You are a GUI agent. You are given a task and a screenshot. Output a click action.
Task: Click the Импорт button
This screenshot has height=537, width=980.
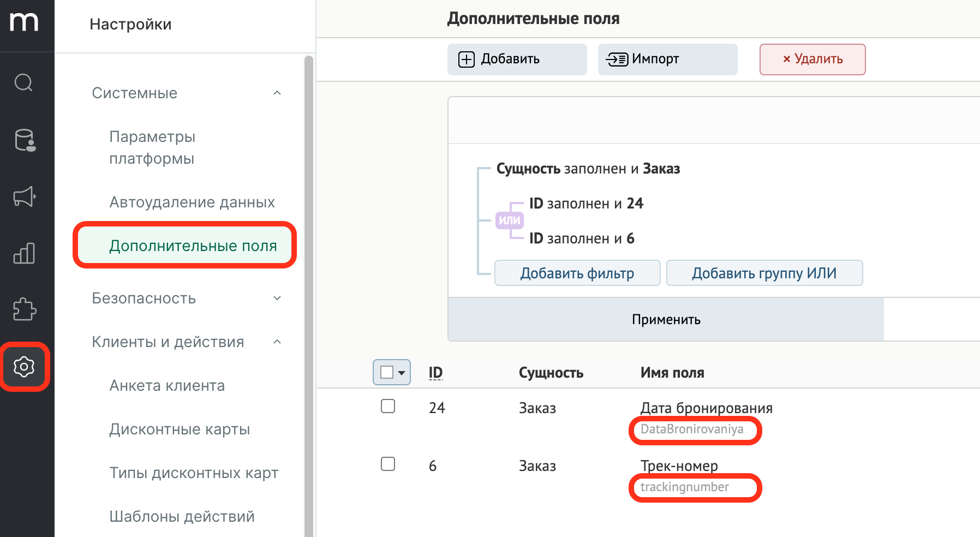click(667, 59)
